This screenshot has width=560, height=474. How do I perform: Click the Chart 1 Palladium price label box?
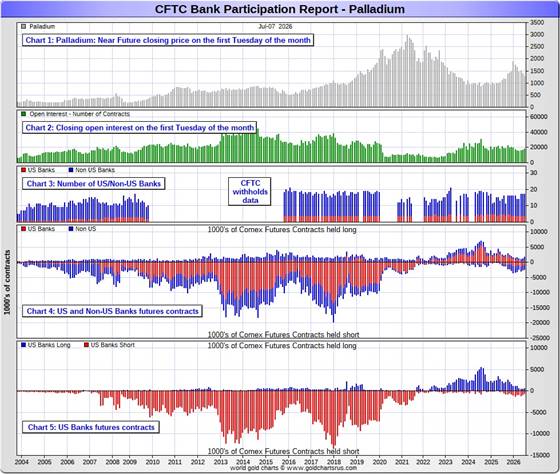168,40
